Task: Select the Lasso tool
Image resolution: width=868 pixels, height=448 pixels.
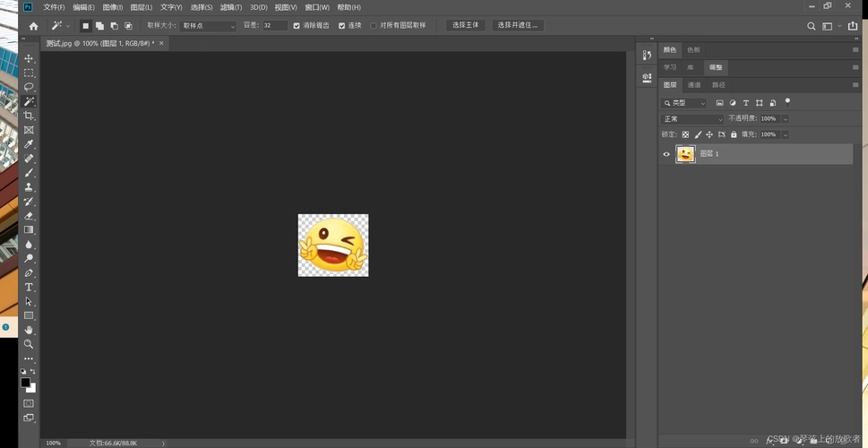Action: tap(29, 87)
